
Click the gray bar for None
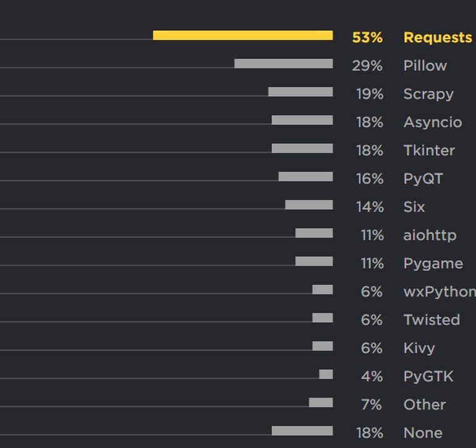tap(302, 431)
